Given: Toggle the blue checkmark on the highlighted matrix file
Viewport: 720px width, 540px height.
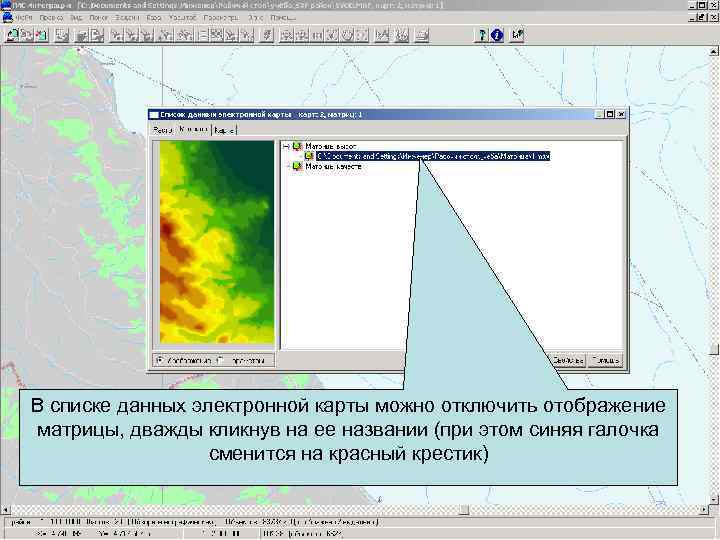Looking at the screenshot, I should point(309,156).
